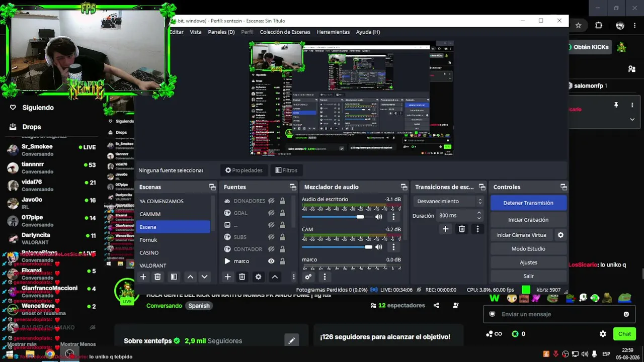Undock the Escenas panel
The width and height of the screenshot is (644, 362).
[212, 187]
